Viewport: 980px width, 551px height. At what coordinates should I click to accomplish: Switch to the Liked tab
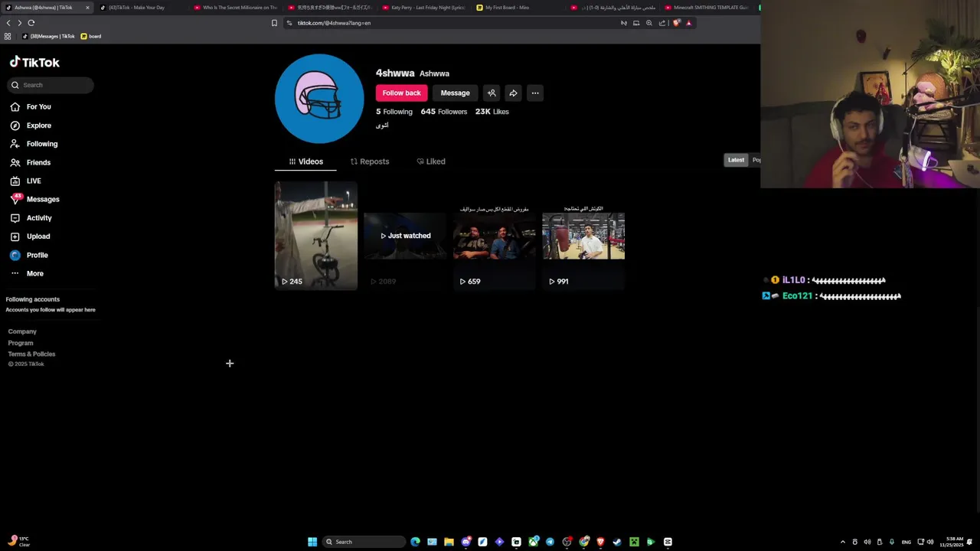(x=431, y=161)
